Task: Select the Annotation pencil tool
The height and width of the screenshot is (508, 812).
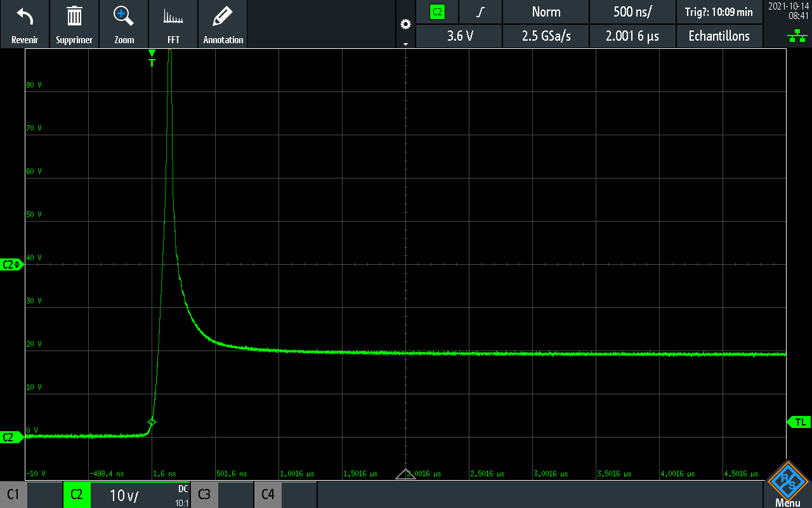Action: (223, 24)
